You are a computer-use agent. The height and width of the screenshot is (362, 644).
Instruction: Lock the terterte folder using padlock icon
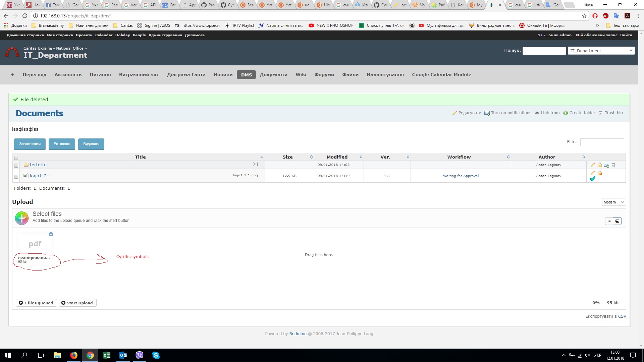600,165
